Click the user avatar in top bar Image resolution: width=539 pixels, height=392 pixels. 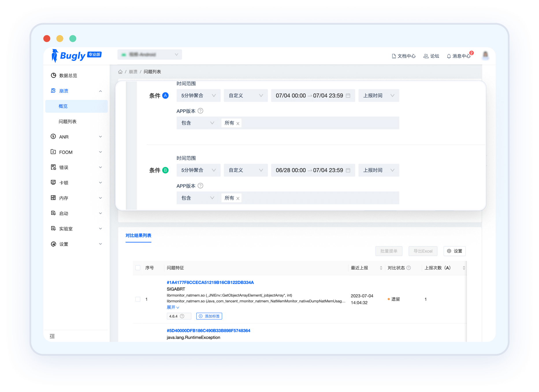[485, 55]
